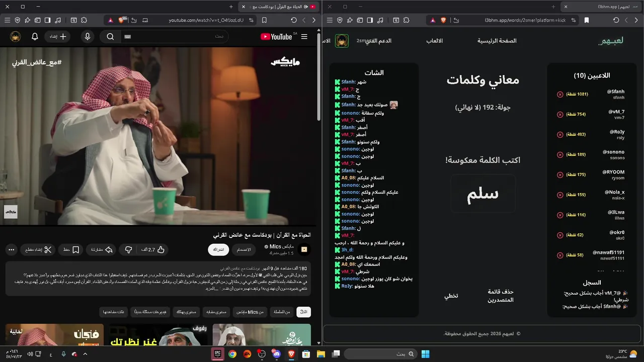The height and width of the screenshot is (362, 644).
Task: Open new tab in YouTube window
Action: point(231,7)
